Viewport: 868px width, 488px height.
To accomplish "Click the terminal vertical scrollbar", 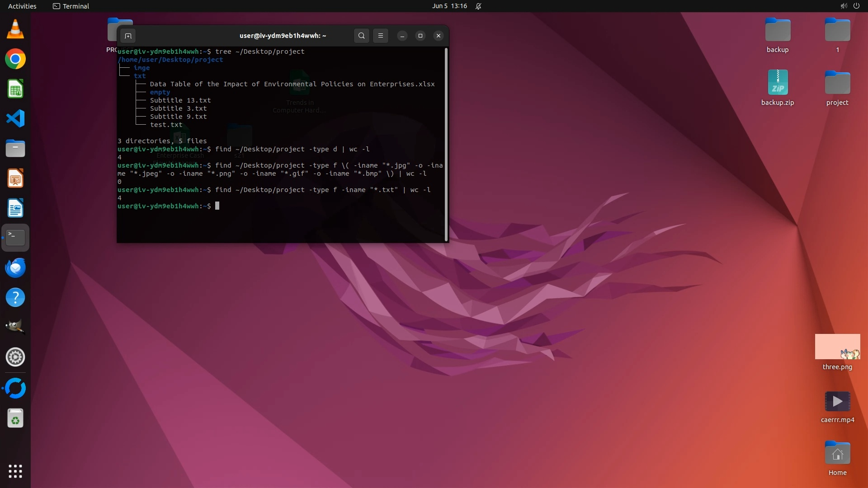I will tap(446, 145).
